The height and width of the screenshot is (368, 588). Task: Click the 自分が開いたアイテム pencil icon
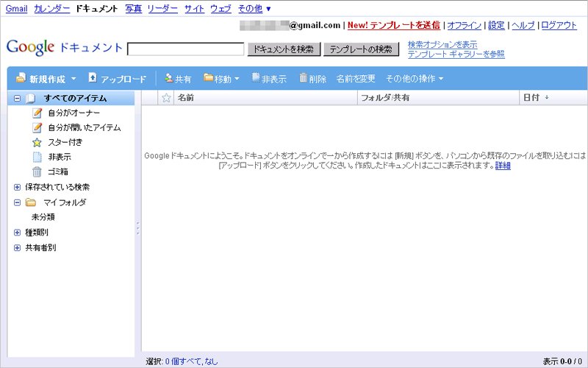tap(37, 127)
